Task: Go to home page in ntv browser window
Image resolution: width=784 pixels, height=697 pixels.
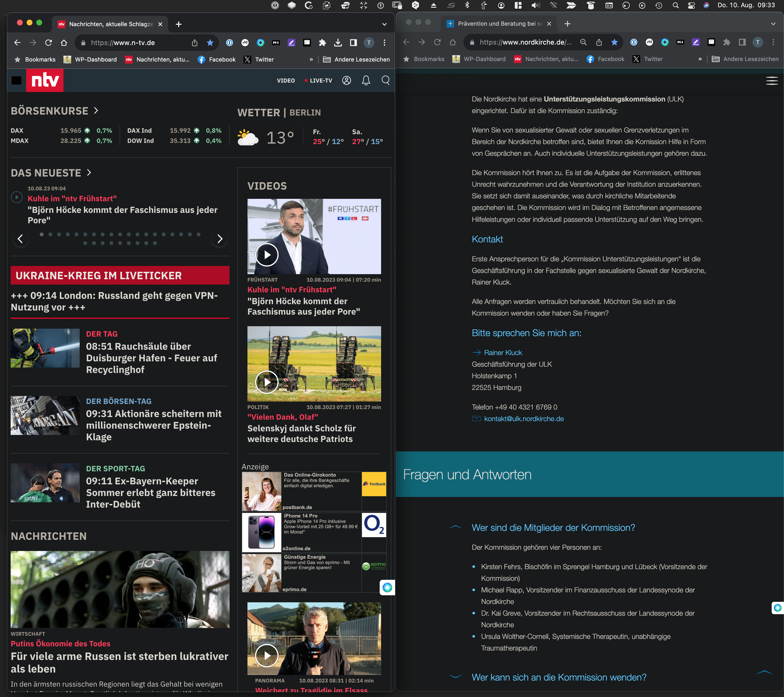Action: tap(64, 43)
